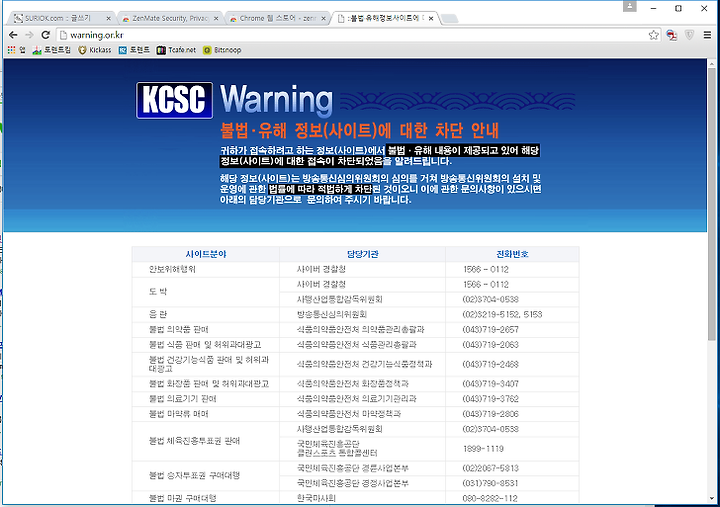Close the 불법·유해정보사이트 tab
The image size is (720, 507).
pyautogui.click(x=431, y=18)
